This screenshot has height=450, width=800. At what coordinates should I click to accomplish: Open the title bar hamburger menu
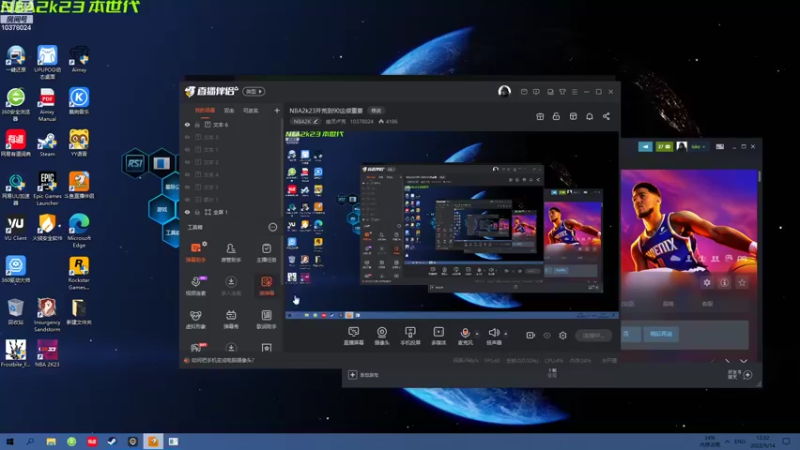(574, 92)
